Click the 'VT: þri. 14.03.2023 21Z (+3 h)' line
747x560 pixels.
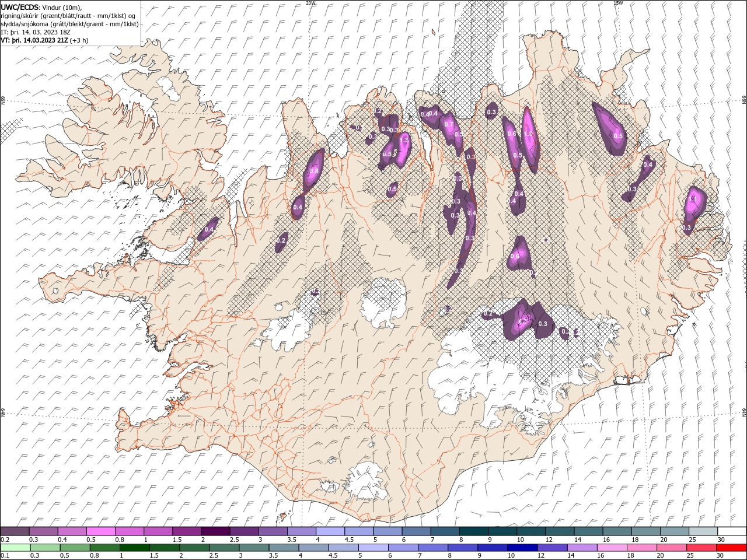(45, 40)
